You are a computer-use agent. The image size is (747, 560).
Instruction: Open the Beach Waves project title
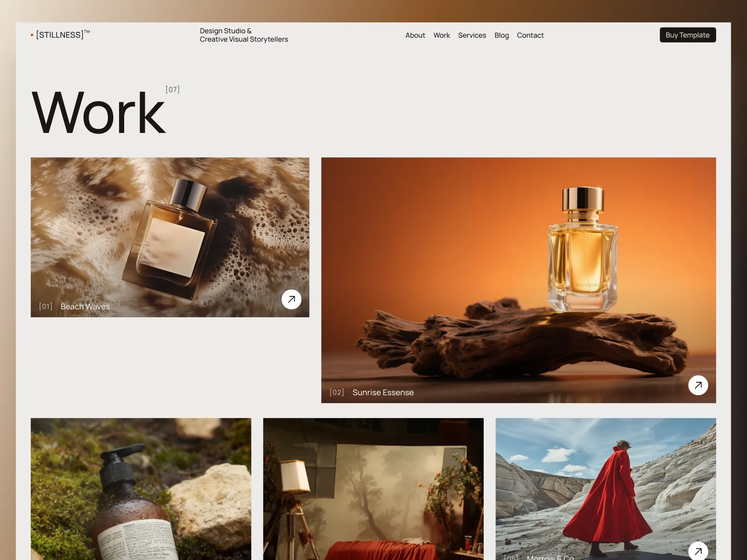85,307
